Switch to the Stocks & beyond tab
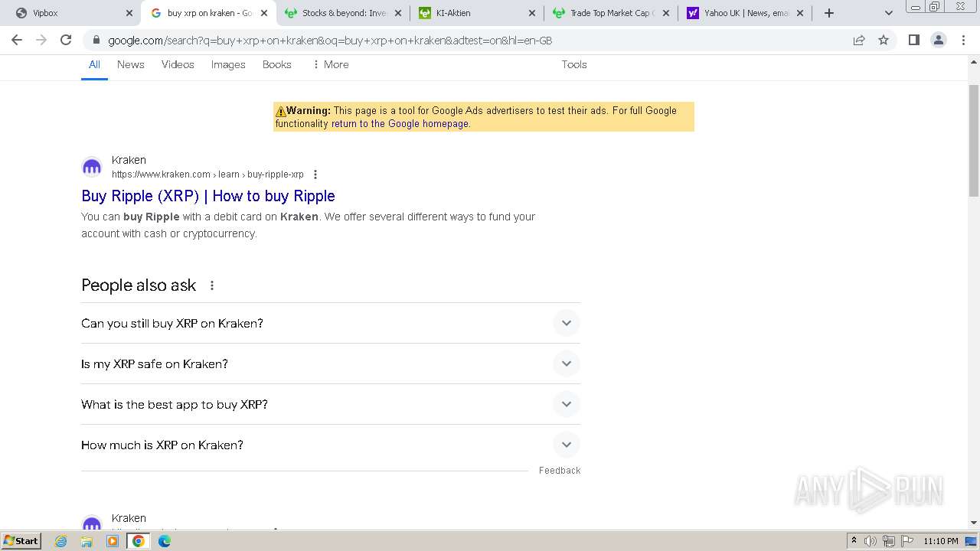Viewport: 980px width, 551px height. coord(342,13)
